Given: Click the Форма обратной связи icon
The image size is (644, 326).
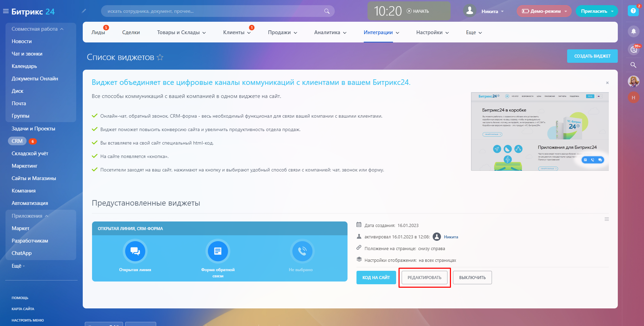Looking at the screenshot, I should pos(218,251).
